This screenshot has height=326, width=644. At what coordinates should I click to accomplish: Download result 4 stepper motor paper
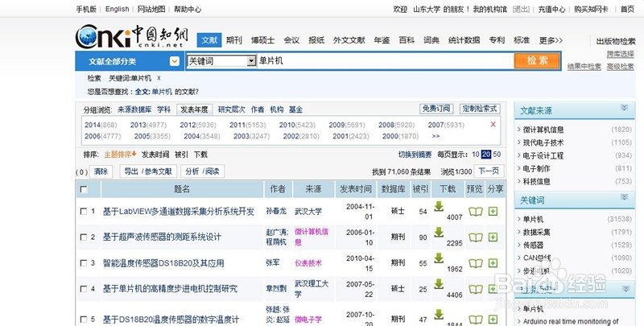439,284
